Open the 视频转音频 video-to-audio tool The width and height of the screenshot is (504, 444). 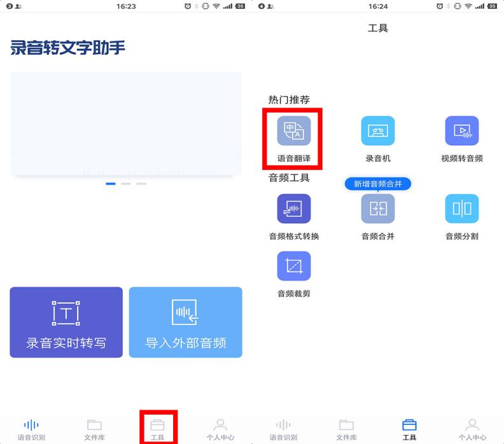tap(461, 137)
